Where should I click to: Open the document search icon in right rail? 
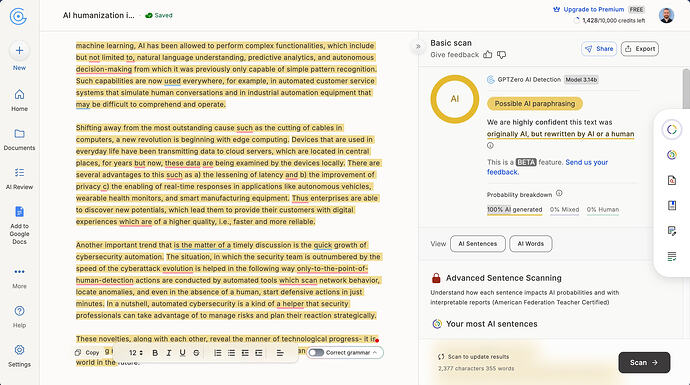point(672,180)
